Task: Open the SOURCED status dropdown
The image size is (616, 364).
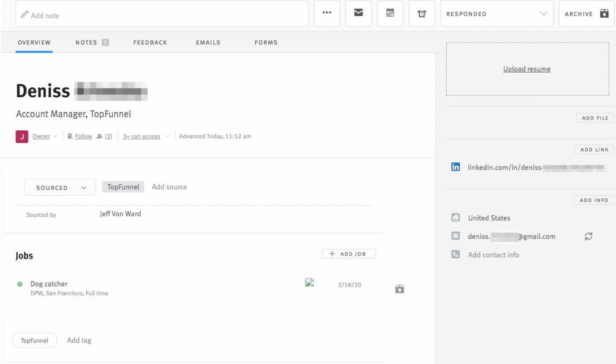Action: (59, 187)
